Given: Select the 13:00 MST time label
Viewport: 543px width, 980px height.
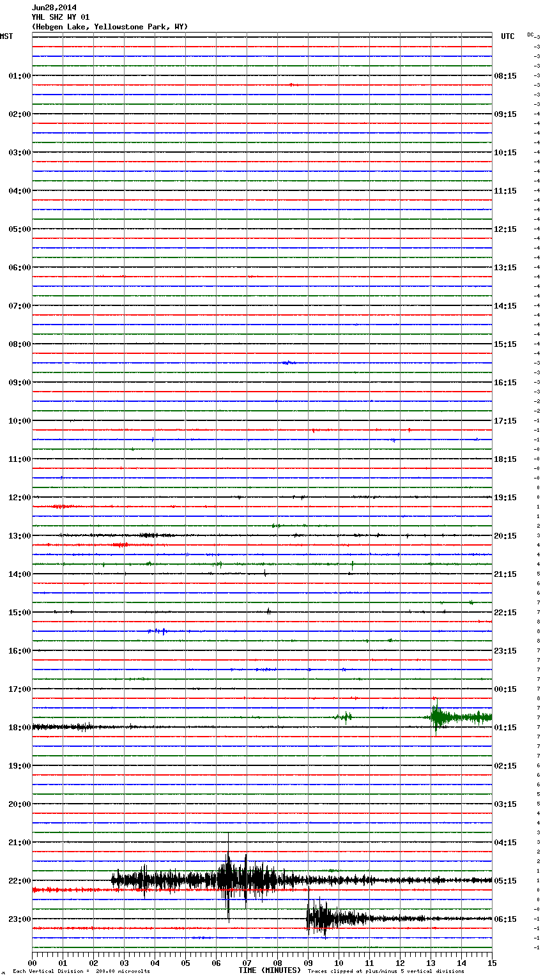Looking at the screenshot, I should click(20, 536).
